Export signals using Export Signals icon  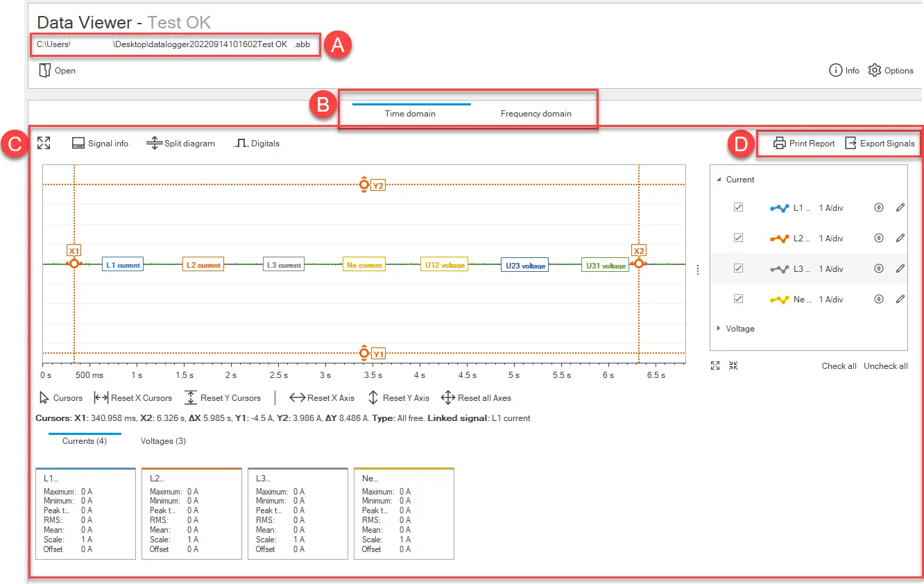click(850, 144)
